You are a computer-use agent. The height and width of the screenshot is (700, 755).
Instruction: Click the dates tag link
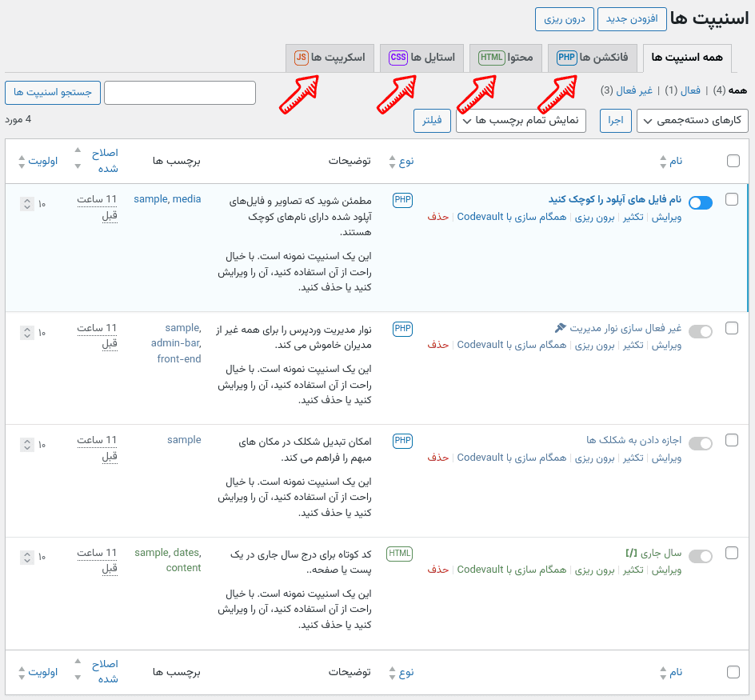(x=187, y=553)
